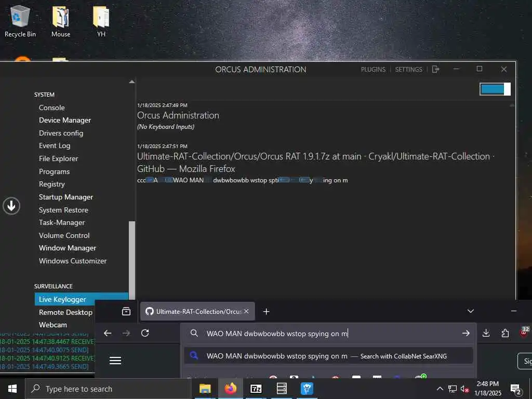
Task: Click the Firefox address bar text
Action: [x=277, y=334]
